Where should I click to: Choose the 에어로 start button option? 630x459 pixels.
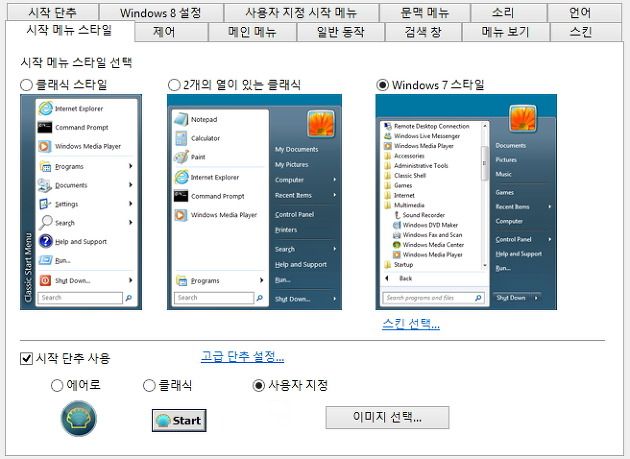point(57,385)
